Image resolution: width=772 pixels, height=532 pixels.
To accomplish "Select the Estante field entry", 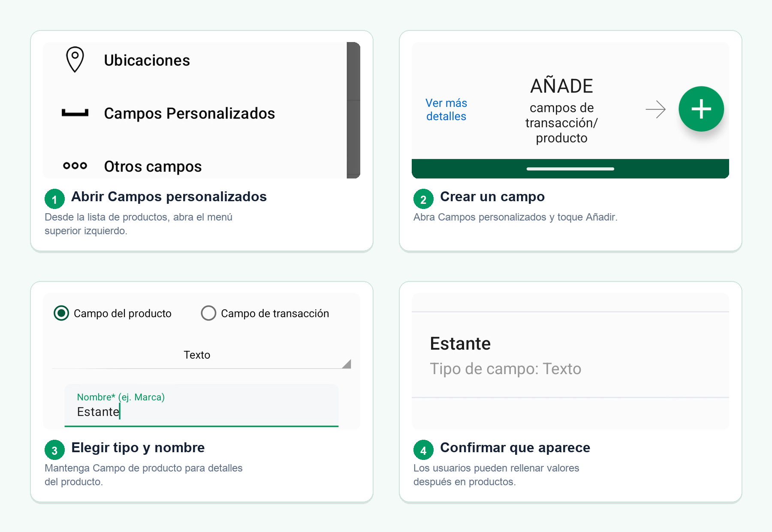I will pos(570,355).
